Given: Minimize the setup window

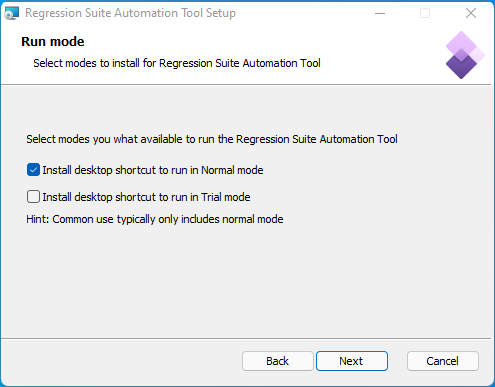Looking at the screenshot, I should (x=380, y=13).
